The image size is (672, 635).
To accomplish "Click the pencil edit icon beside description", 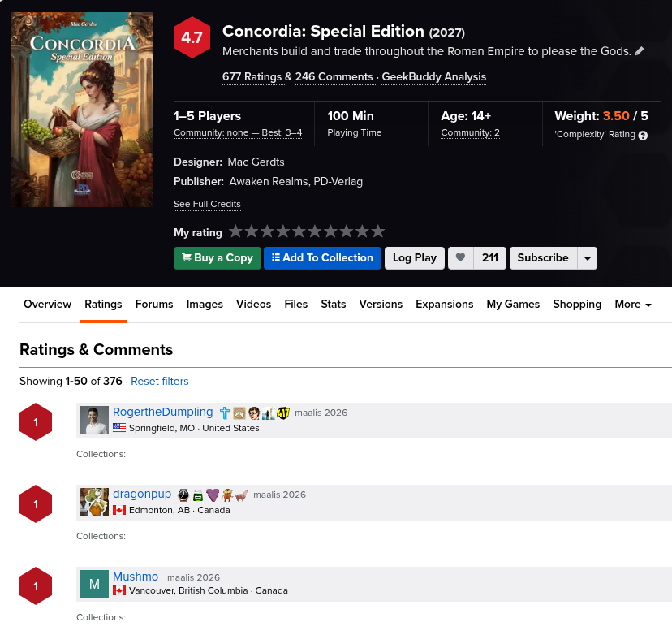I will [x=640, y=51].
